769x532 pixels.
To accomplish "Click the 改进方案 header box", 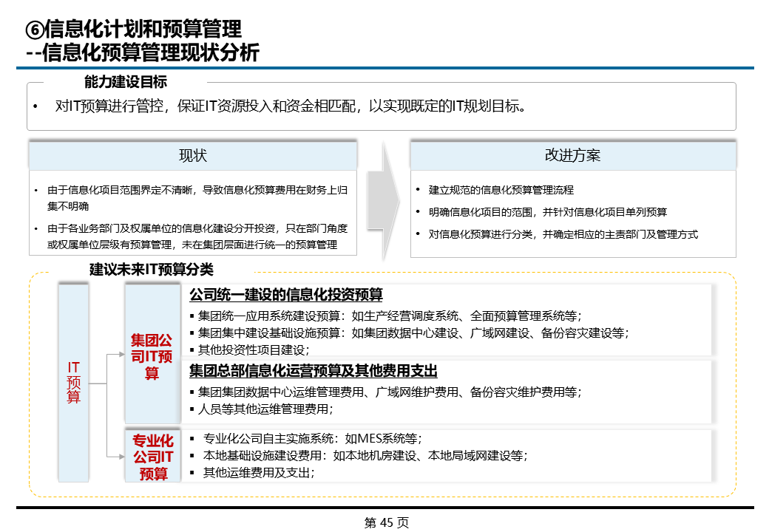I will (573, 155).
